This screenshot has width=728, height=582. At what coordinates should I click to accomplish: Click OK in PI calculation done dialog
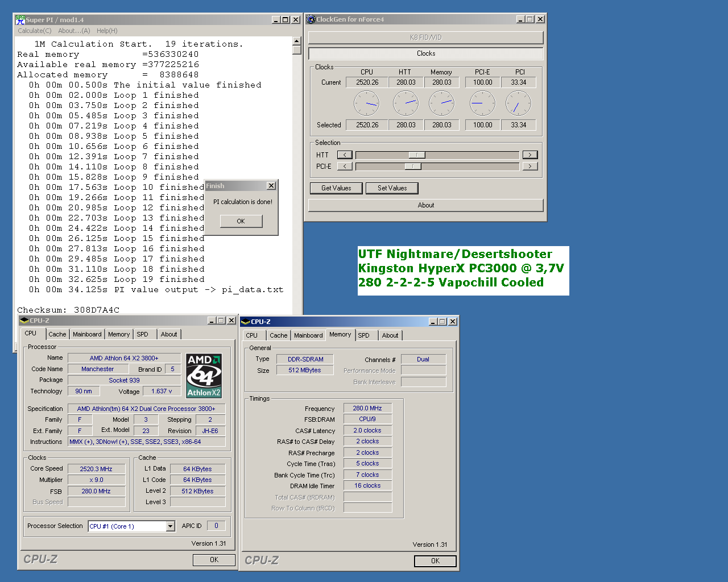241,221
